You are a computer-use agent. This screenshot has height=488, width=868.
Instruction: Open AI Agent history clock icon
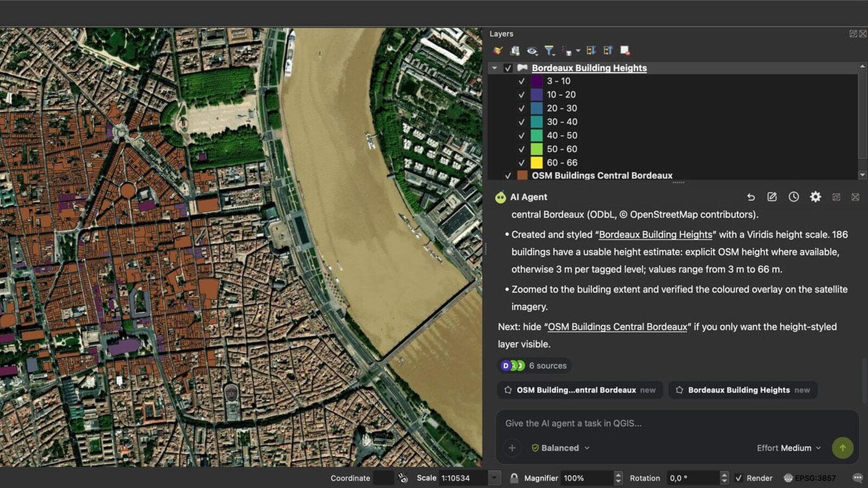pos(794,197)
